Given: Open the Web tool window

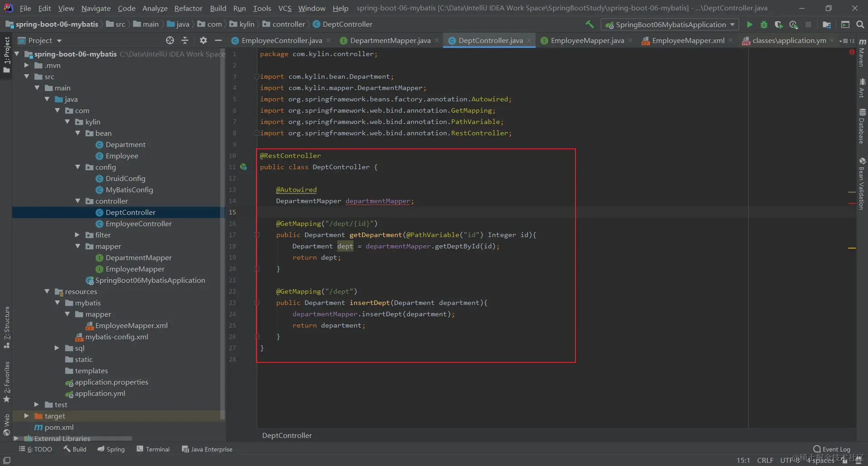Looking at the screenshot, I should pyautogui.click(x=6, y=425).
